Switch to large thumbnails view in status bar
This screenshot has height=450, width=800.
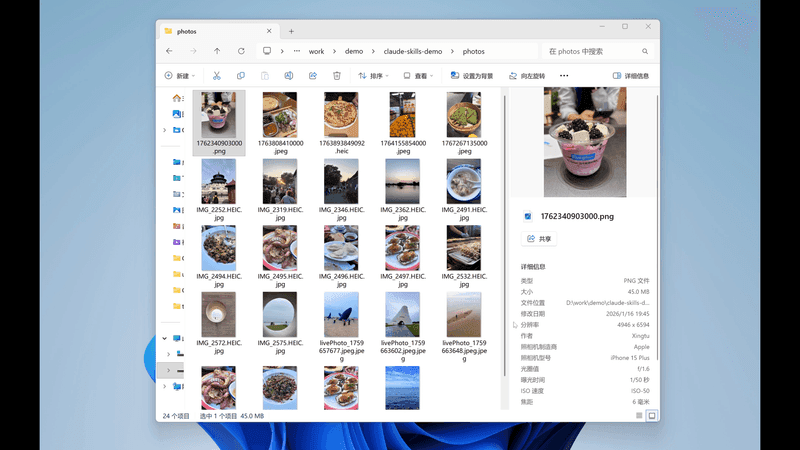coord(652,415)
